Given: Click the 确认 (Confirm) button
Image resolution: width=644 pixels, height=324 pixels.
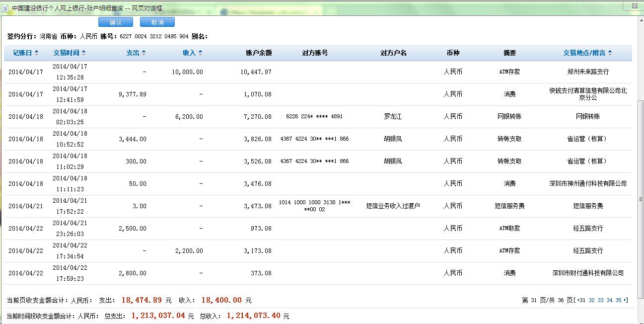Looking at the screenshot, I should [116, 22].
